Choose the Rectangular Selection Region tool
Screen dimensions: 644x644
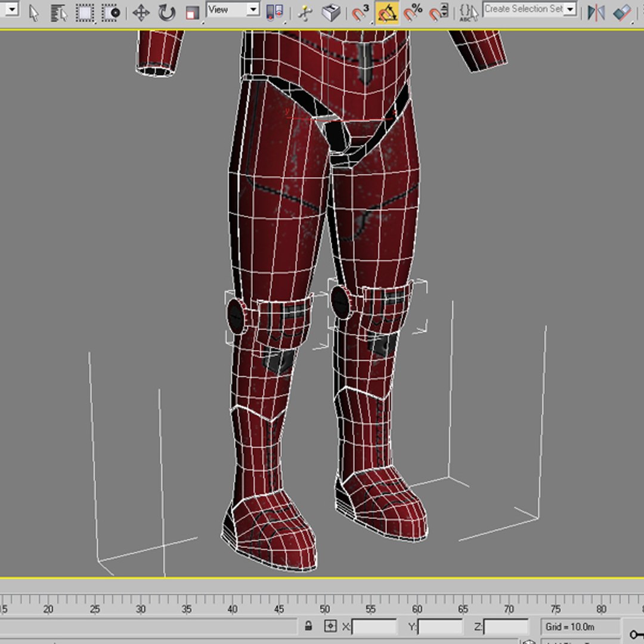(85, 13)
